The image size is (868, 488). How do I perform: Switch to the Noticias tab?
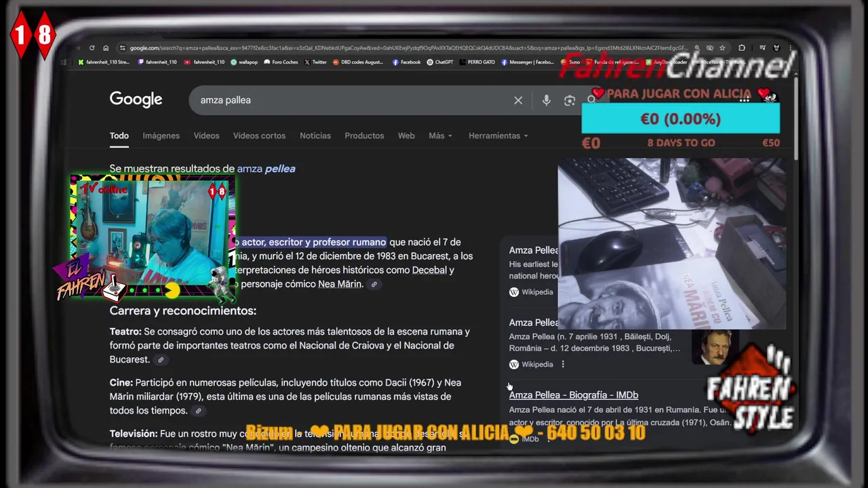coord(315,136)
